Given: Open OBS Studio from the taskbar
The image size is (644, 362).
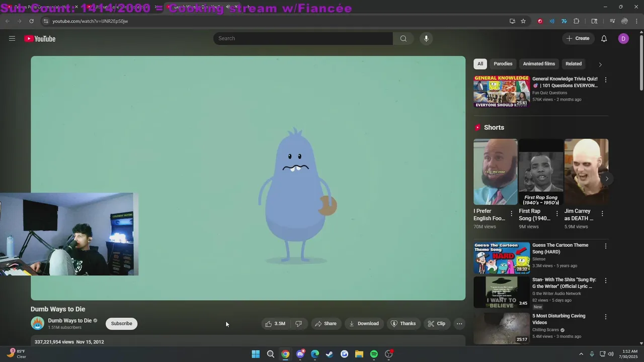Looking at the screenshot, I should [x=389, y=354].
